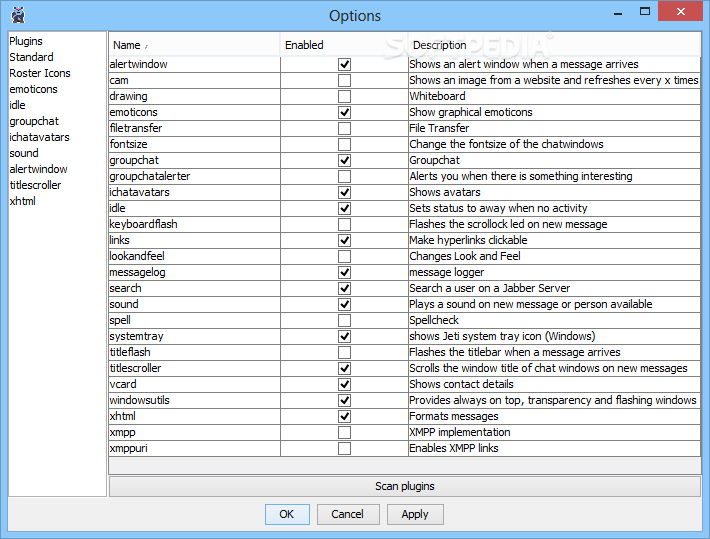
Task: Enable the xmpp plugin checkbox
Action: pos(344,433)
